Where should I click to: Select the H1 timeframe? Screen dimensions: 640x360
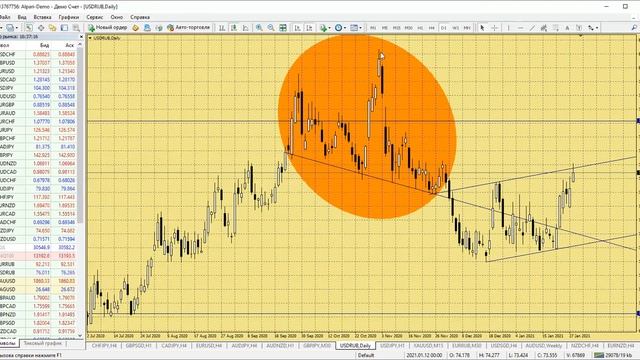point(420,28)
